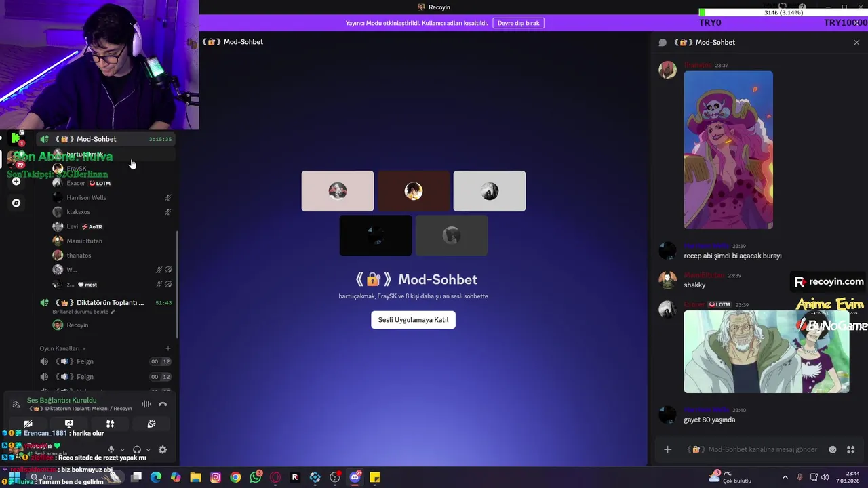Select Recoyin in Diktatörün Toplantı channel
Image resolution: width=868 pixels, height=488 pixels.
pyautogui.click(x=112, y=325)
